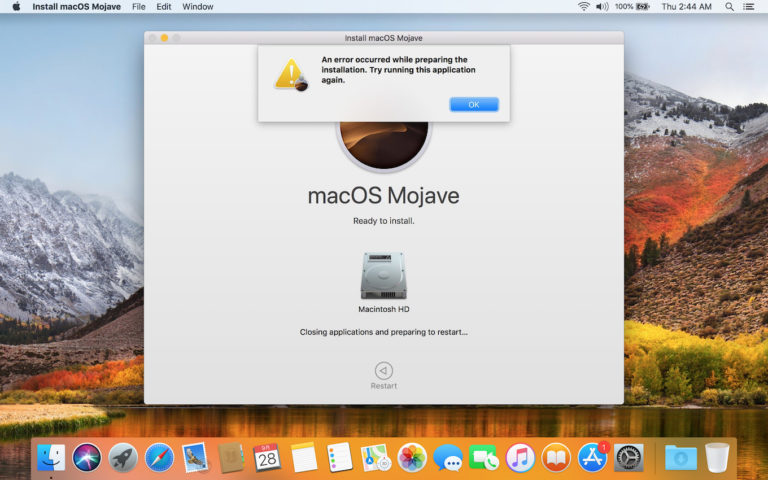Open the Install macOS Mojave app menu

click(x=77, y=7)
